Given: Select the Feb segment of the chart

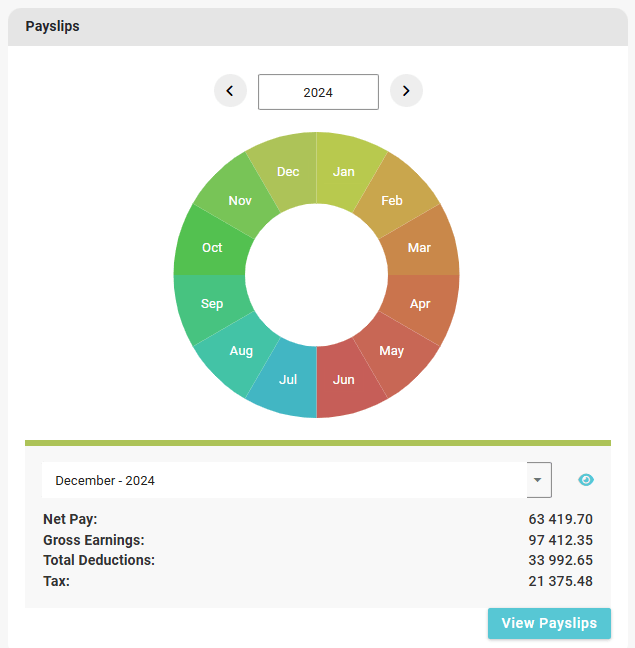Looking at the screenshot, I should (x=392, y=200).
